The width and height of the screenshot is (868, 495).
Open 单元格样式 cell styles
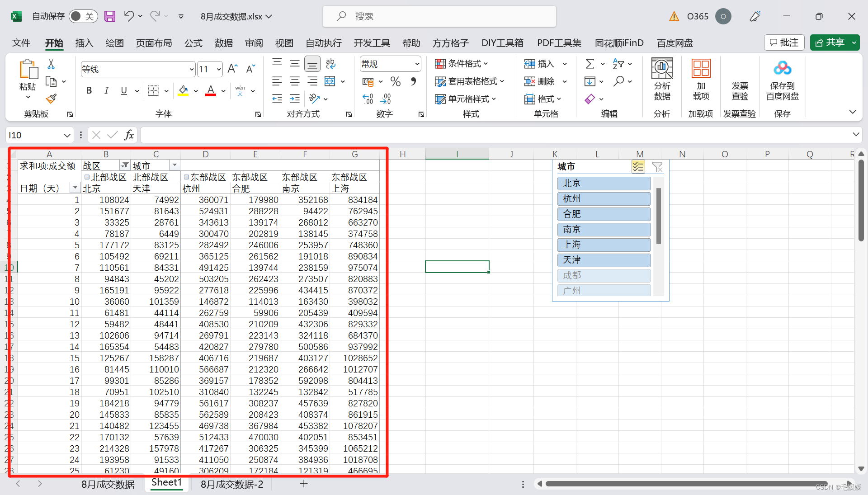point(465,99)
